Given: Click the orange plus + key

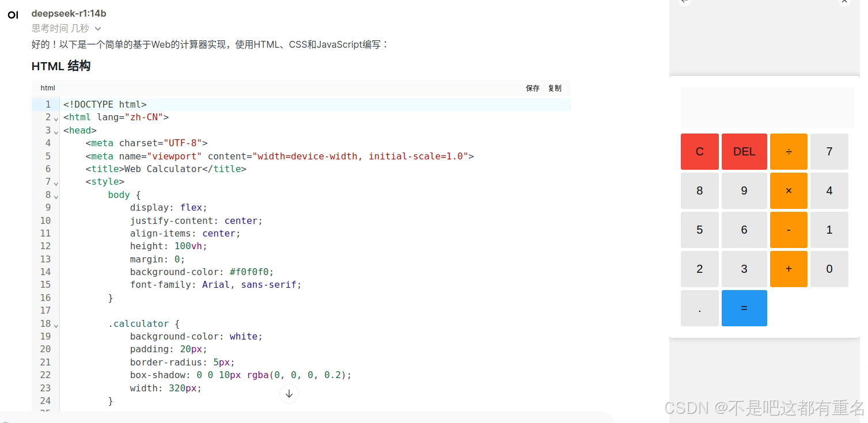Looking at the screenshot, I should (789, 269).
